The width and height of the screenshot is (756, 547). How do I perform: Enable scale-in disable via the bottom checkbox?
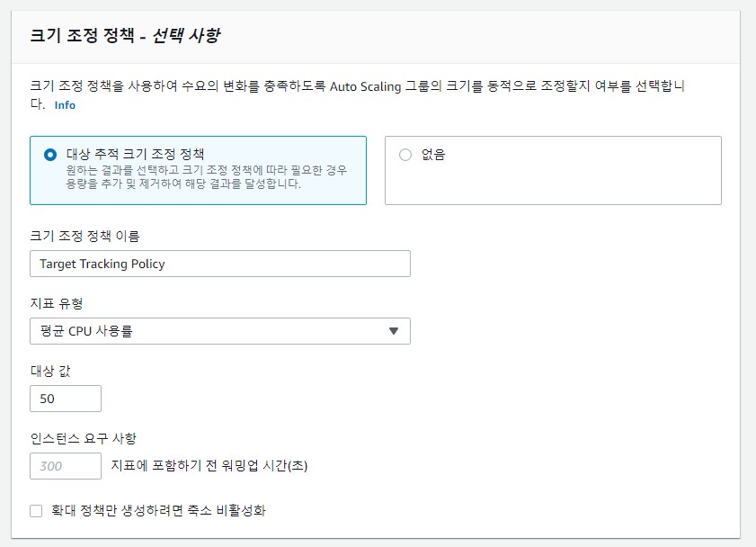click(36, 510)
